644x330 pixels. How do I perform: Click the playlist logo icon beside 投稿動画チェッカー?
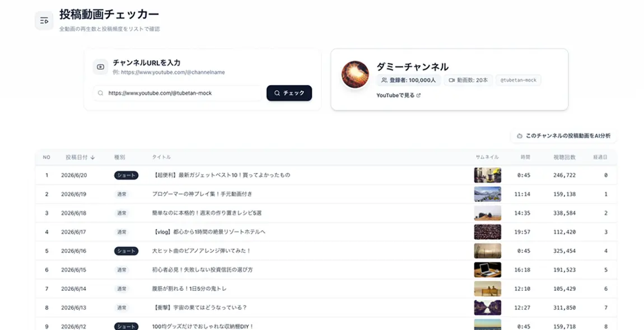(44, 21)
